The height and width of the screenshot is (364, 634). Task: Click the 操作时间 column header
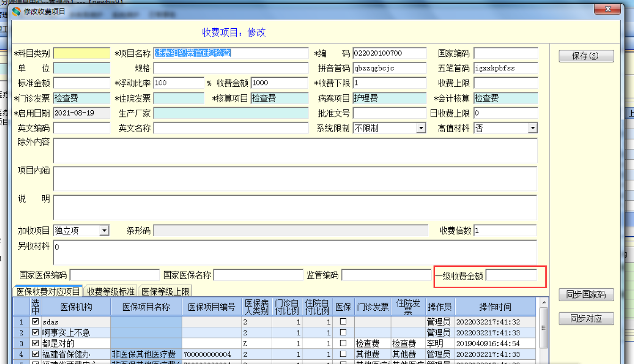click(x=495, y=307)
